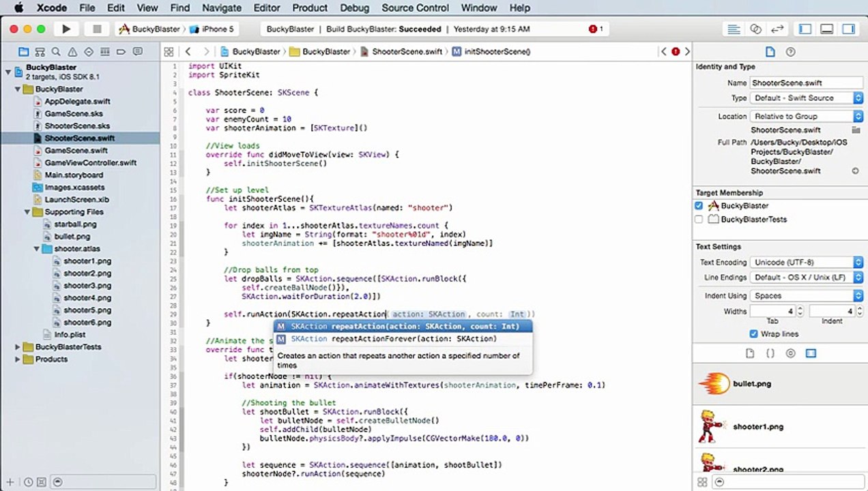Uncheck BuckyBlaster target membership

[699, 205]
